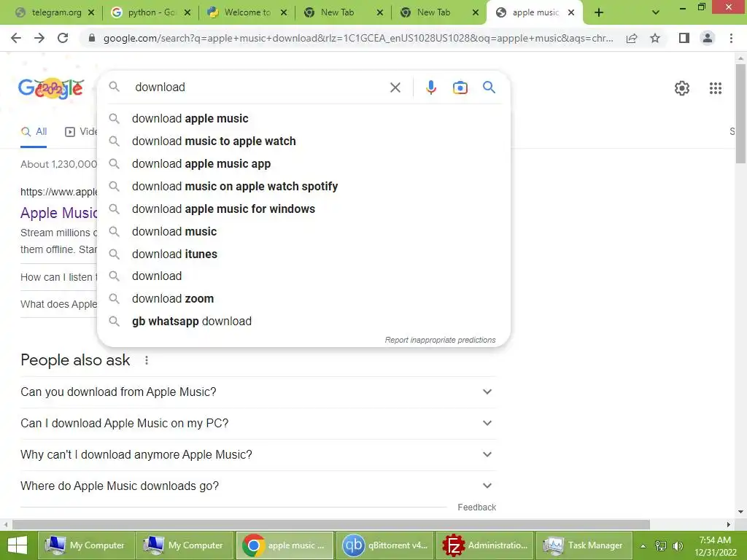Open Google quick settings gear

point(682,88)
